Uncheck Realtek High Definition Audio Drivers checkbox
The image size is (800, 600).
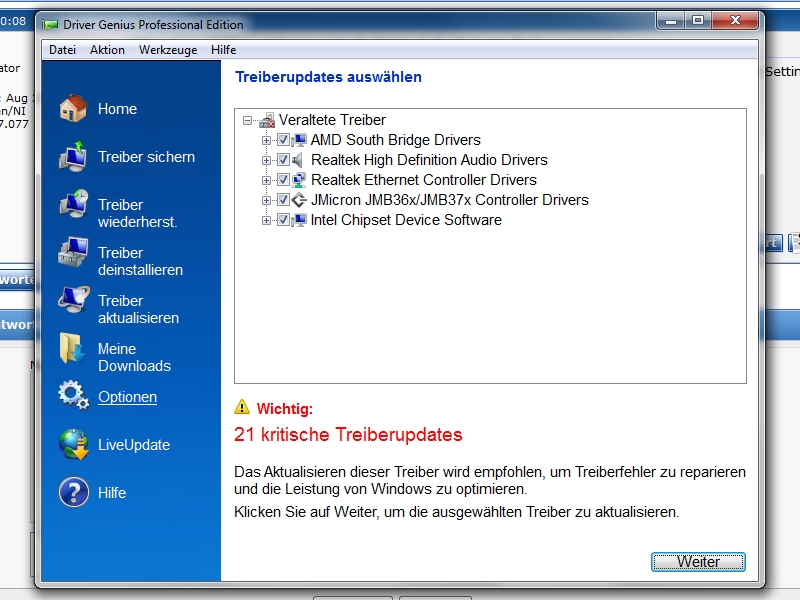[x=283, y=160]
